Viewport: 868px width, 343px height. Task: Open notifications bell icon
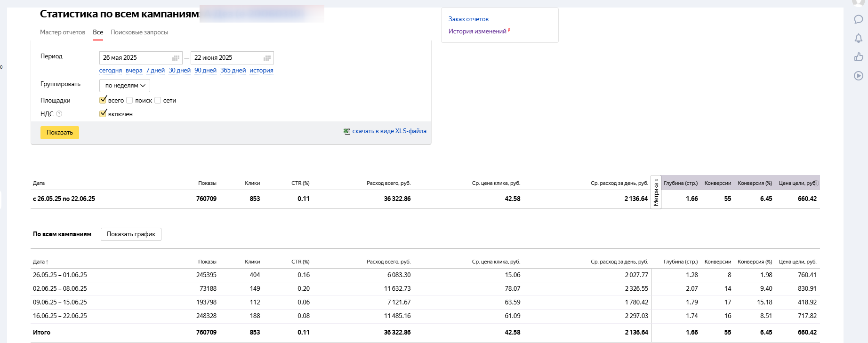tap(859, 38)
